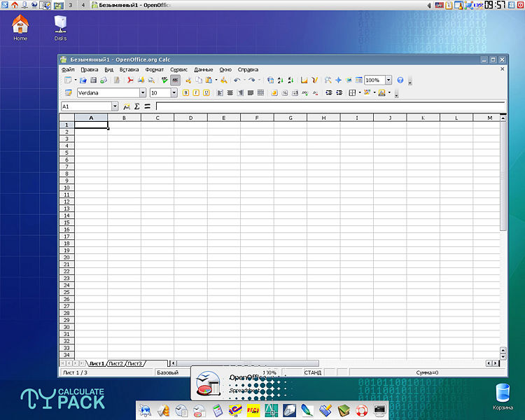Open the Borders dropdown arrow
525x420 pixels.
click(360, 93)
